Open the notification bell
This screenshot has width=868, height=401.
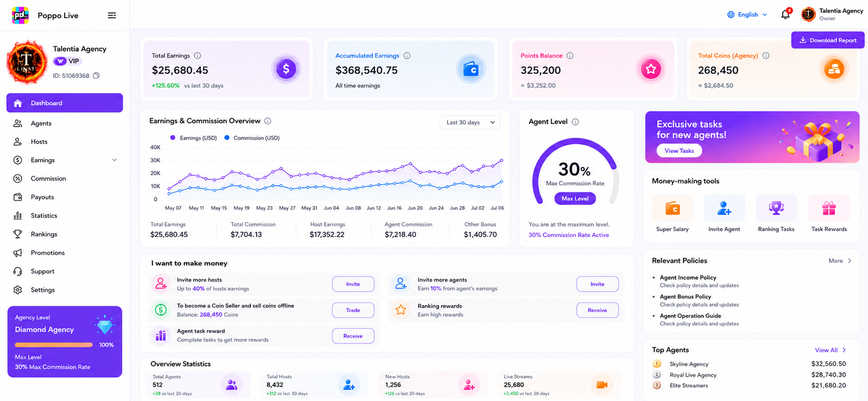point(786,15)
